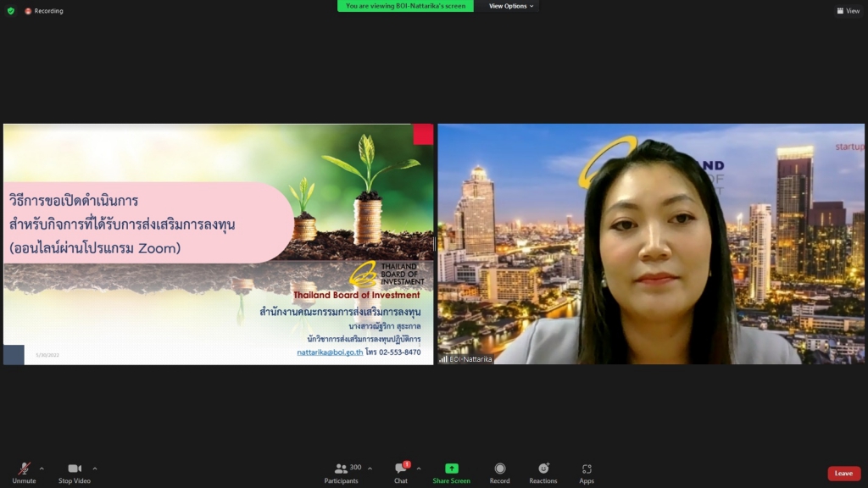Click the Record button
This screenshot has width=868, height=488.
click(x=499, y=473)
